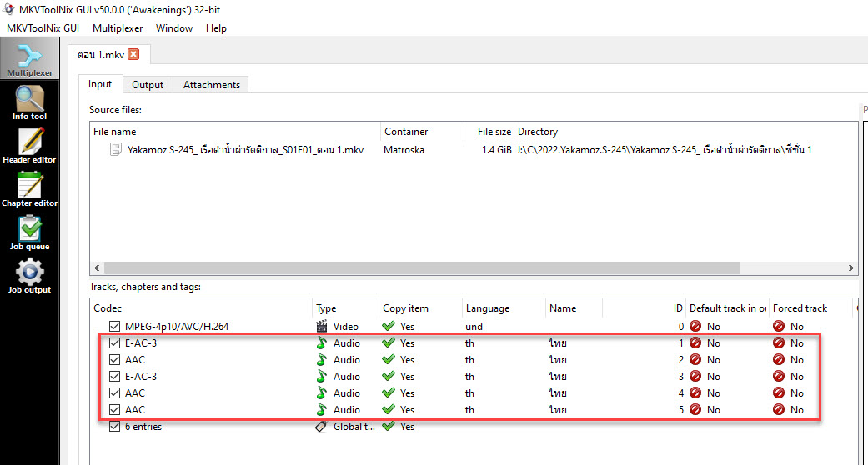Click the audio note icon for track ID 2
The image size is (868, 465).
pos(322,360)
